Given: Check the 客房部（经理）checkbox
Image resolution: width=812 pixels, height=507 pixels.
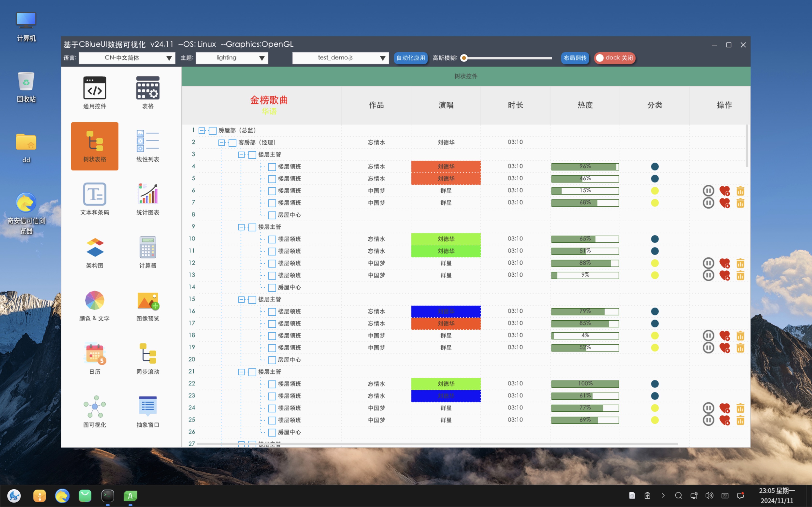Looking at the screenshot, I should (232, 142).
